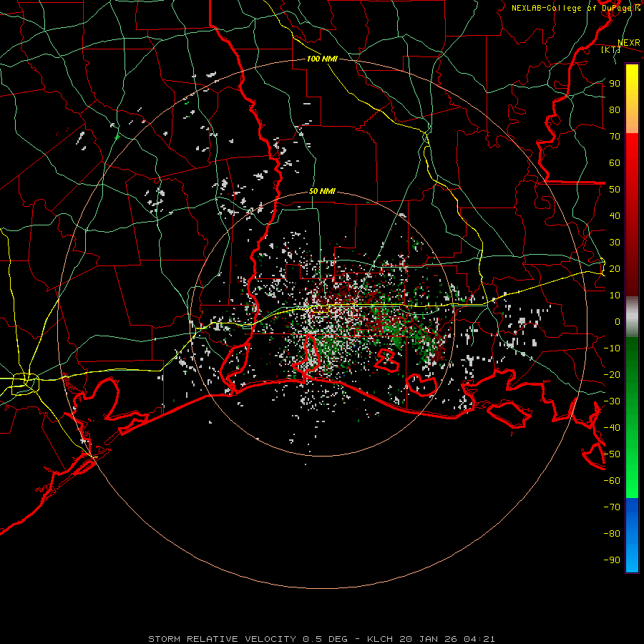
Task: Click the 100 NMI range ring label
Action: point(322,59)
